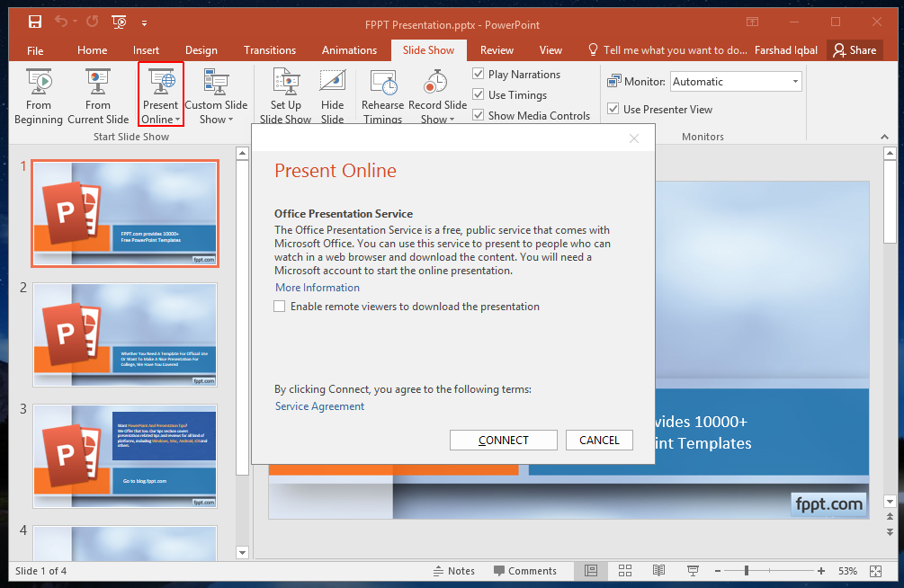Viewport: 904px width, 588px height.
Task: Expand the Record Slide Show dropdown
Action: tap(437, 119)
